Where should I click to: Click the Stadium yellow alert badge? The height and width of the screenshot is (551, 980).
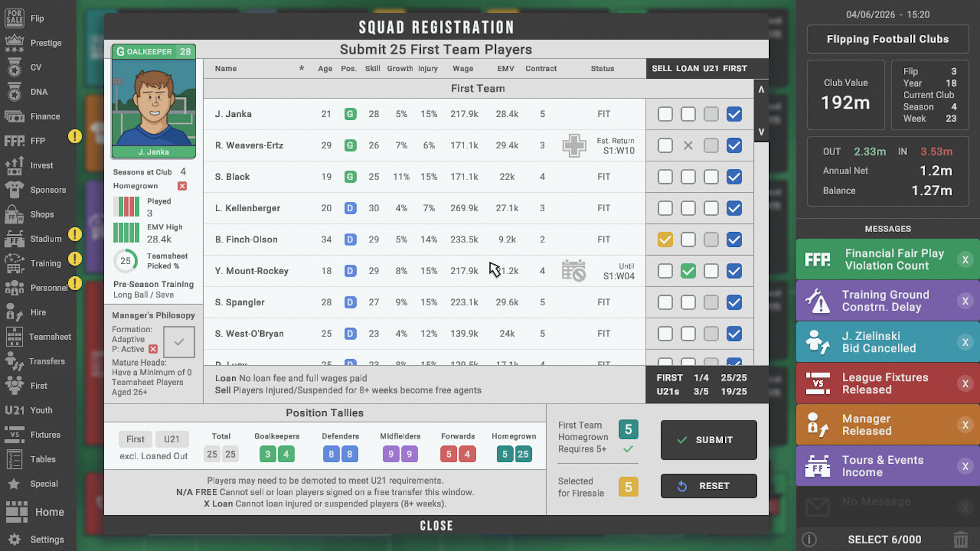pyautogui.click(x=75, y=234)
